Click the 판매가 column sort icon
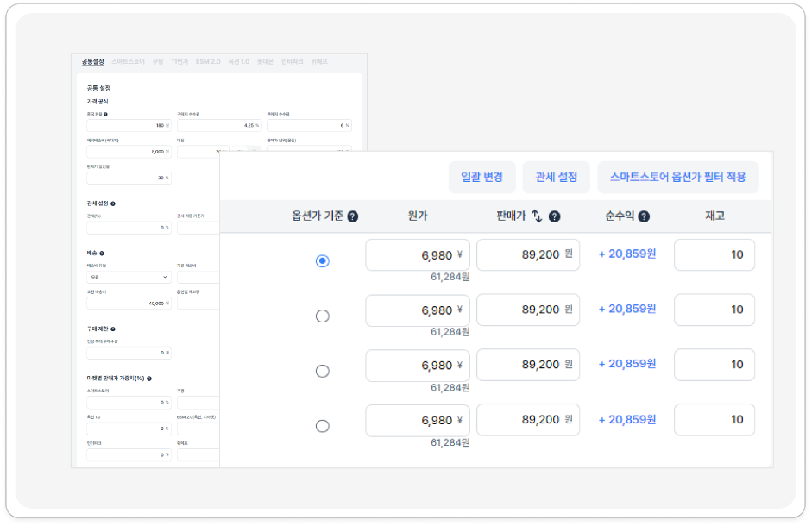 (x=538, y=216)
